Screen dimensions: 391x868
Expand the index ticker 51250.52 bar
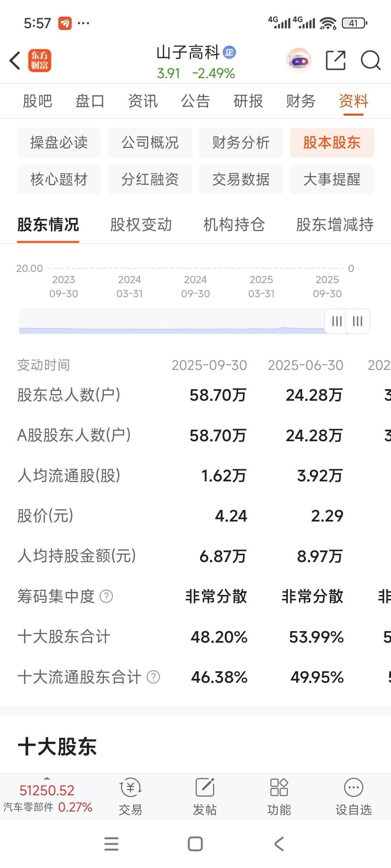tap(47, 790)
